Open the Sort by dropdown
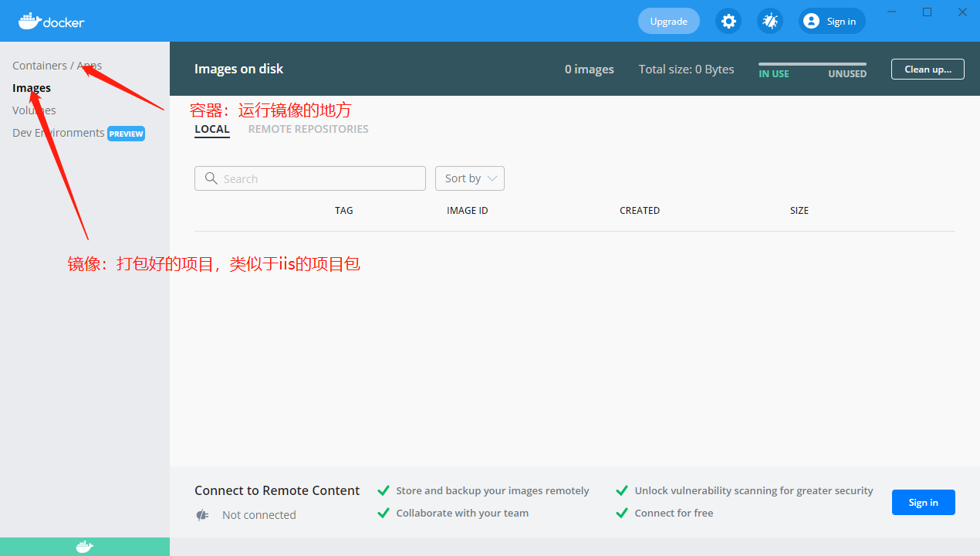 click(x=470, y=178)
